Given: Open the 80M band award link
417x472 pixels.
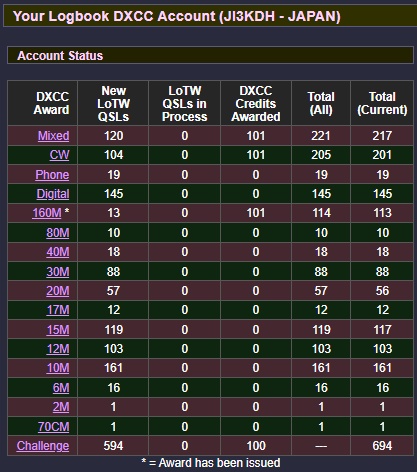Looking at the screenshot, I should pyautogui.click(x=58, y=233).
